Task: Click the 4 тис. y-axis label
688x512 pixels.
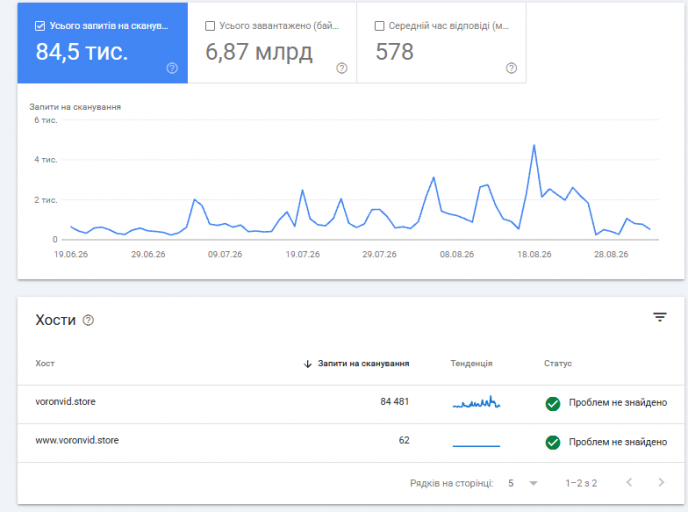Action: pos(46,160)
